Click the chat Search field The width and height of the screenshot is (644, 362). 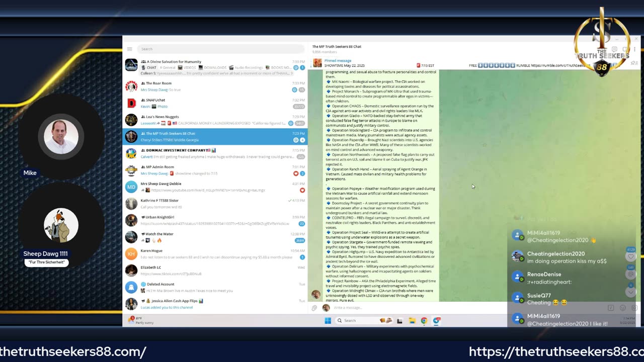[x=220, y=49]
